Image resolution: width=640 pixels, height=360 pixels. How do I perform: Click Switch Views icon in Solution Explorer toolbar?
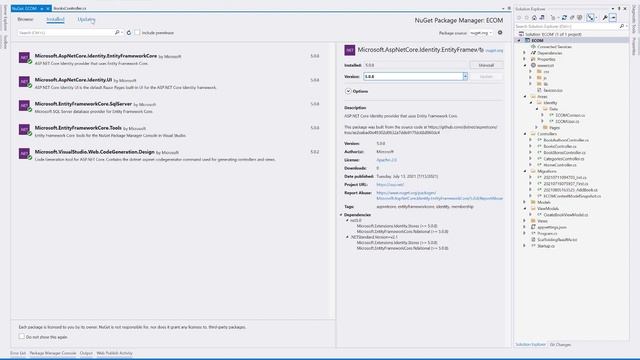[542, 18]
